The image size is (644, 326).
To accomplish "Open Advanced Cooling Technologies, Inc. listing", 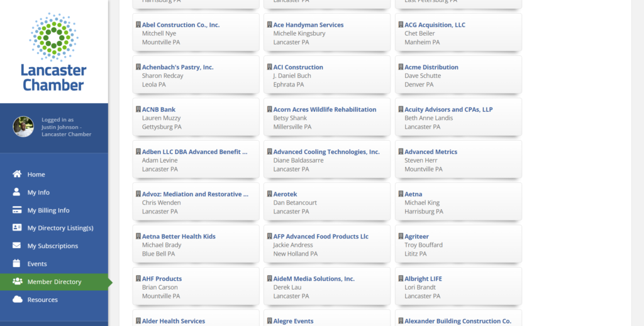I will coord(326,152).
